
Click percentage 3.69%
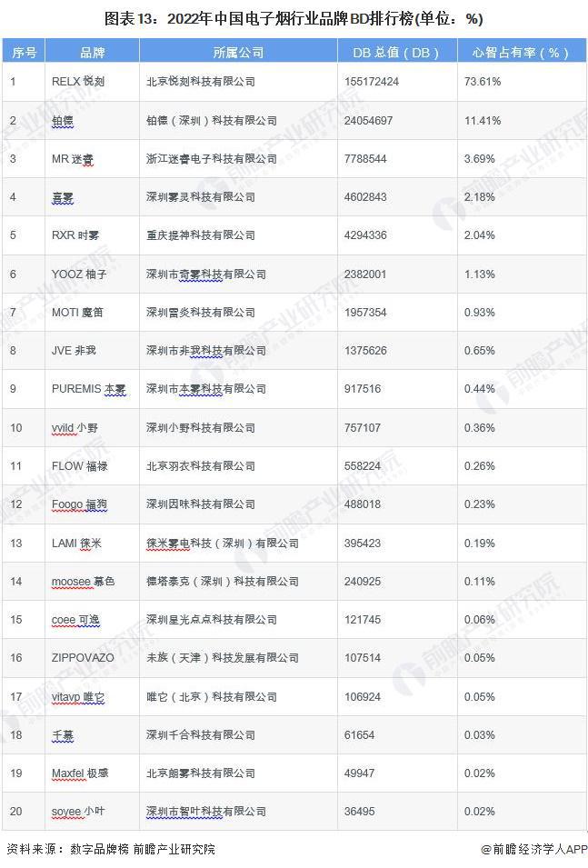(x=480, y=159)
